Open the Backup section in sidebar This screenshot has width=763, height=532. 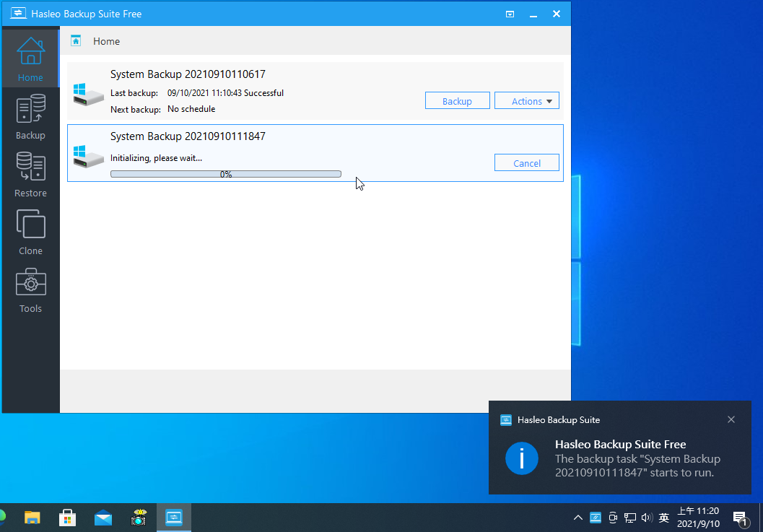pyautogui.click(x=30, y=117)
